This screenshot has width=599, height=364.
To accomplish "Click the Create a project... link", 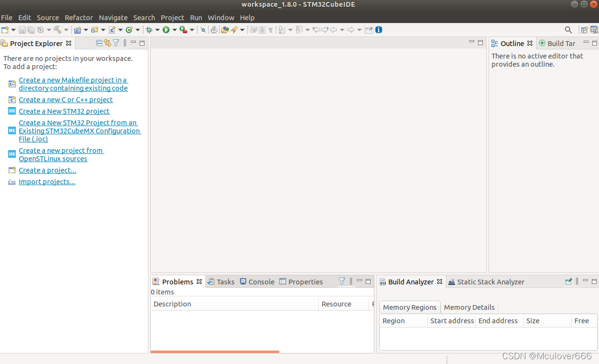I will click(x=48, y=170).
